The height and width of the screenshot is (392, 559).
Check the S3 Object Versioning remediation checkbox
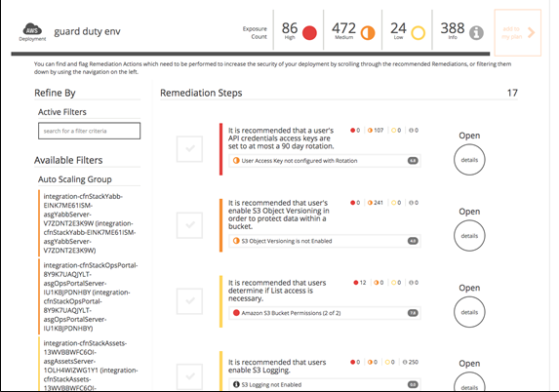(189, 225)
